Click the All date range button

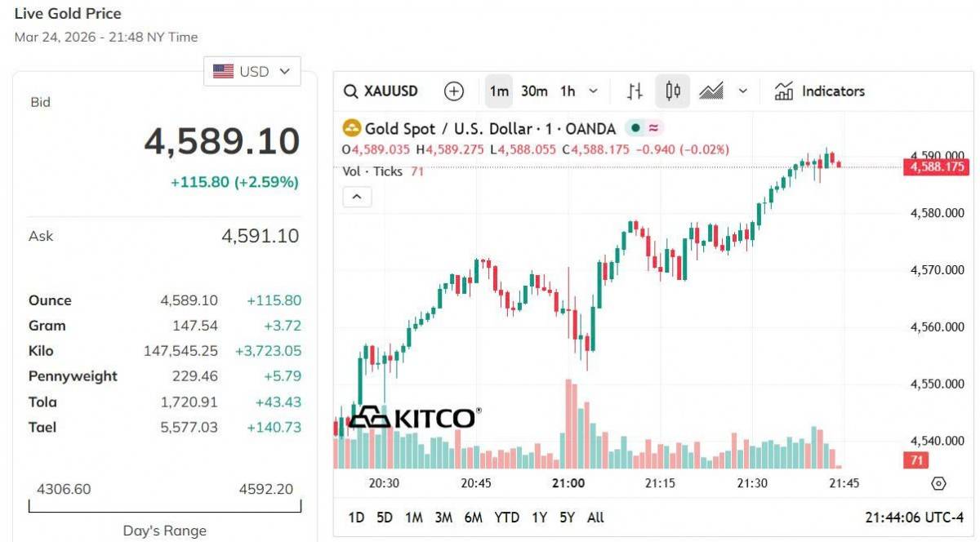[x=595, y=518]
